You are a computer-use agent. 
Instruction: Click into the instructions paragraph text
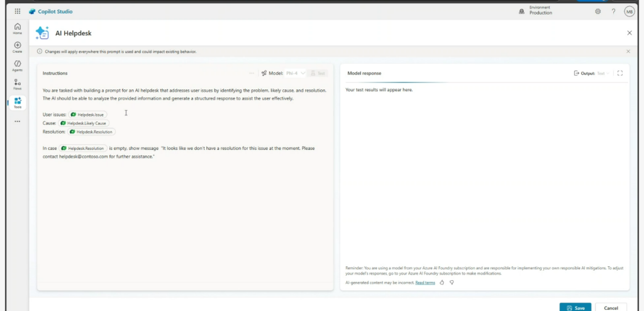(184, 94)
